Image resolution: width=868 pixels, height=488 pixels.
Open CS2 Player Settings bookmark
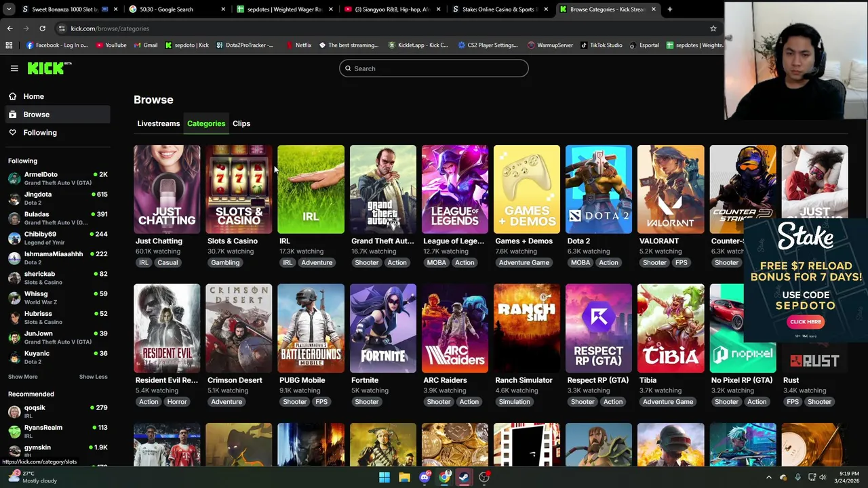tap(488, 45)
